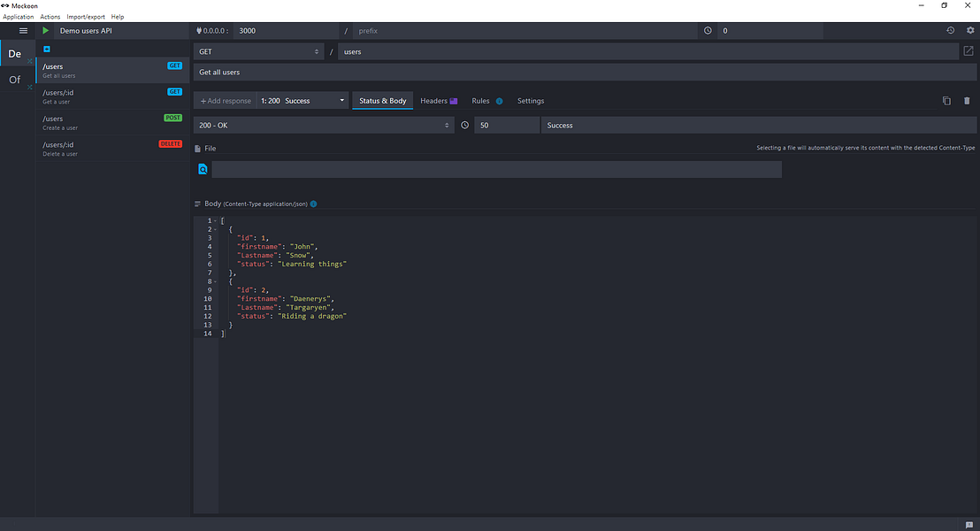This screenshot has height=531, width=980.
Task: Select the DELETE /users/:id route
Action: click(112, 149)
